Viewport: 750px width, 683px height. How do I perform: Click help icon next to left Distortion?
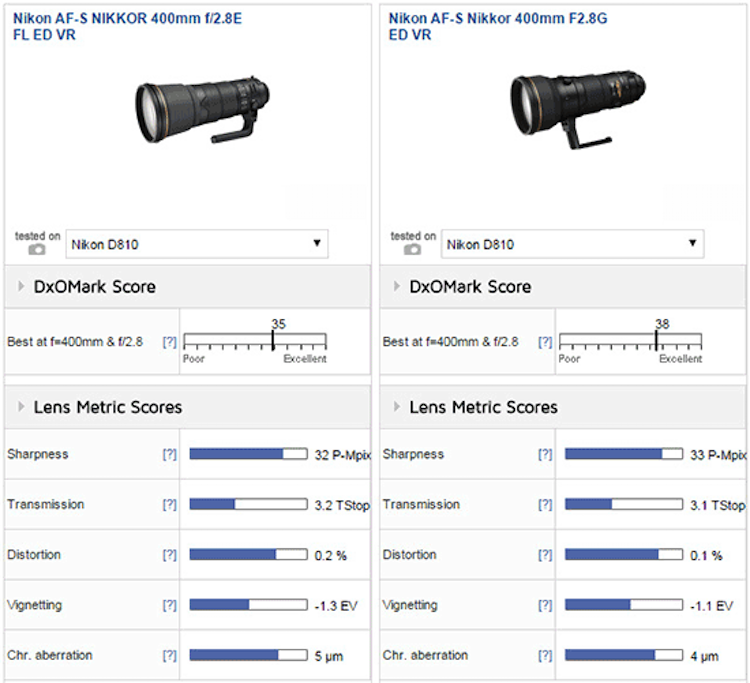point(170,555)
